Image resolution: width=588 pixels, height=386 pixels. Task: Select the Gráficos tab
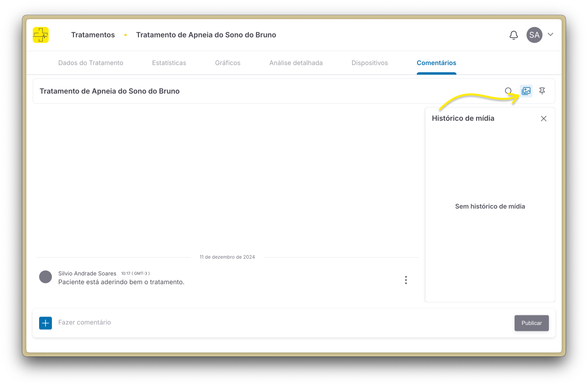228,63
